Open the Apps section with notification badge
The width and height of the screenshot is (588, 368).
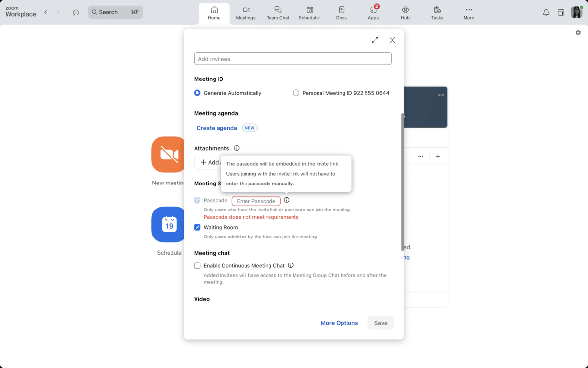[373, 12]
